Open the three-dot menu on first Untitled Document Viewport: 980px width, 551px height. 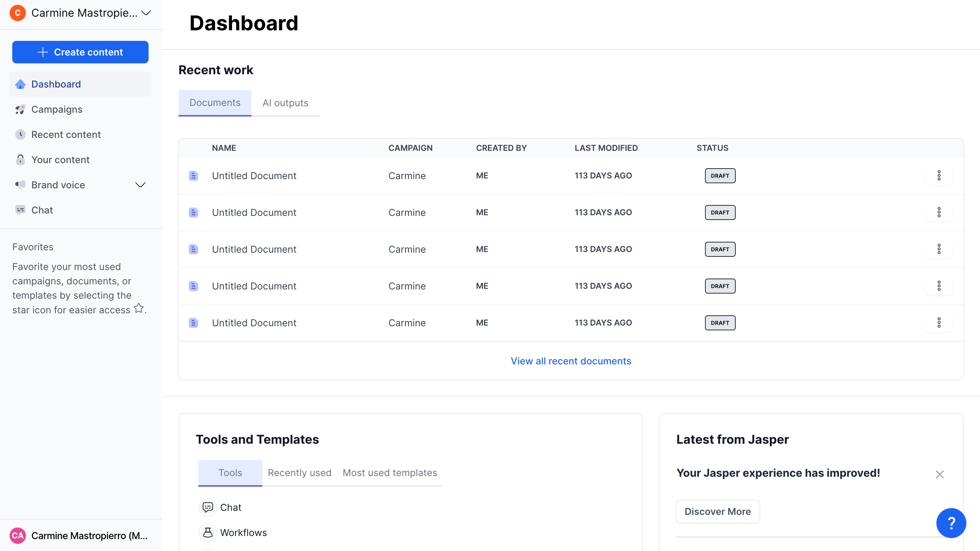939,175
